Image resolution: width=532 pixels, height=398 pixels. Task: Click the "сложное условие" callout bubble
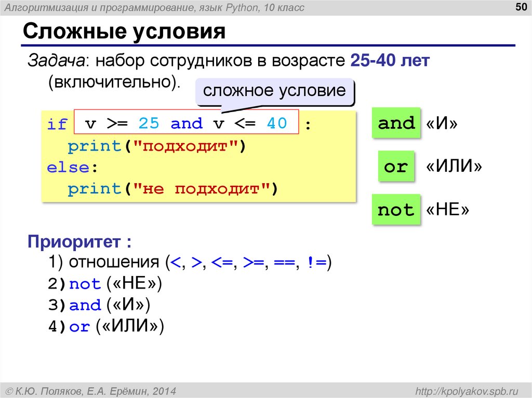275,90
